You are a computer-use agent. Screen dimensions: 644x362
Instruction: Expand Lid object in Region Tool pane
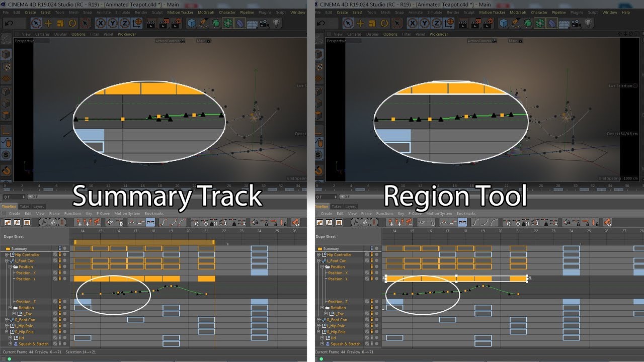(x=322, y=338)
